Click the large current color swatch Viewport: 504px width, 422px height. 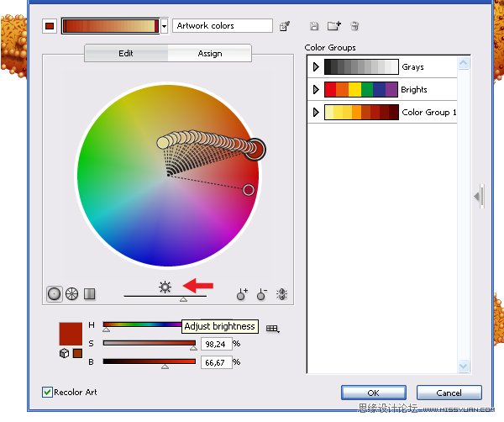(x=71, y=334)
